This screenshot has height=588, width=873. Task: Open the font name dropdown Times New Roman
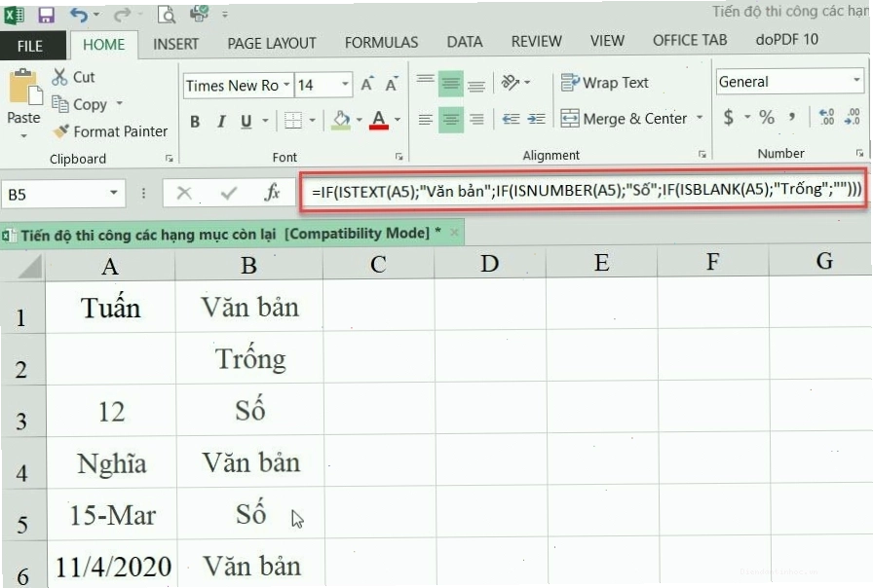(x=286, y=85)
